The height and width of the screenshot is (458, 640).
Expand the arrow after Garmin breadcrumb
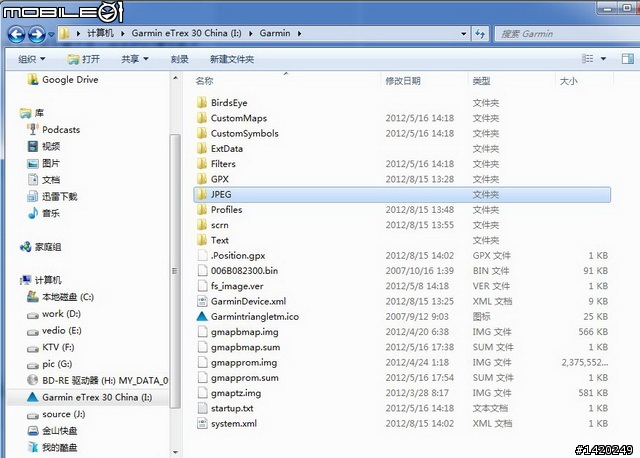point(300,33)
